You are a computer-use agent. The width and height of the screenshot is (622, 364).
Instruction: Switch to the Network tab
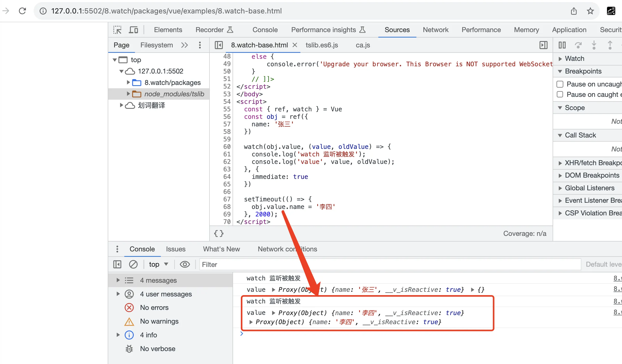(x=436, y=30)
